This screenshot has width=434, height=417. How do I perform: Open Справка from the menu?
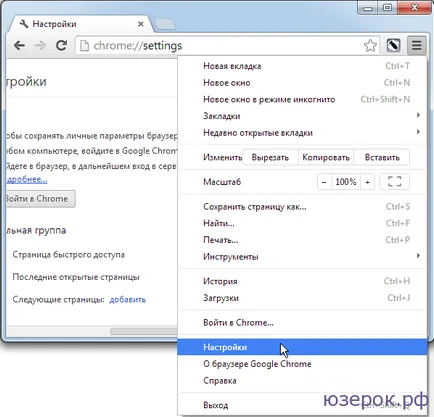(x=302, y=381)
